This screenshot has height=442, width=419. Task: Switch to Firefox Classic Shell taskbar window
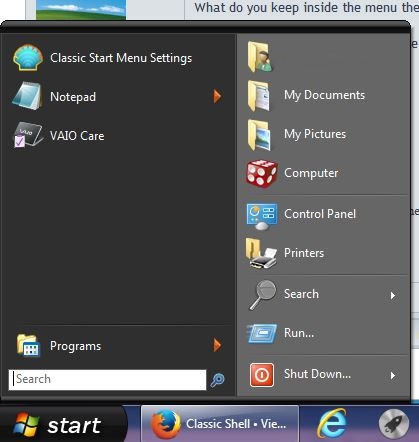pyautogui.click(x=220, y=424)
